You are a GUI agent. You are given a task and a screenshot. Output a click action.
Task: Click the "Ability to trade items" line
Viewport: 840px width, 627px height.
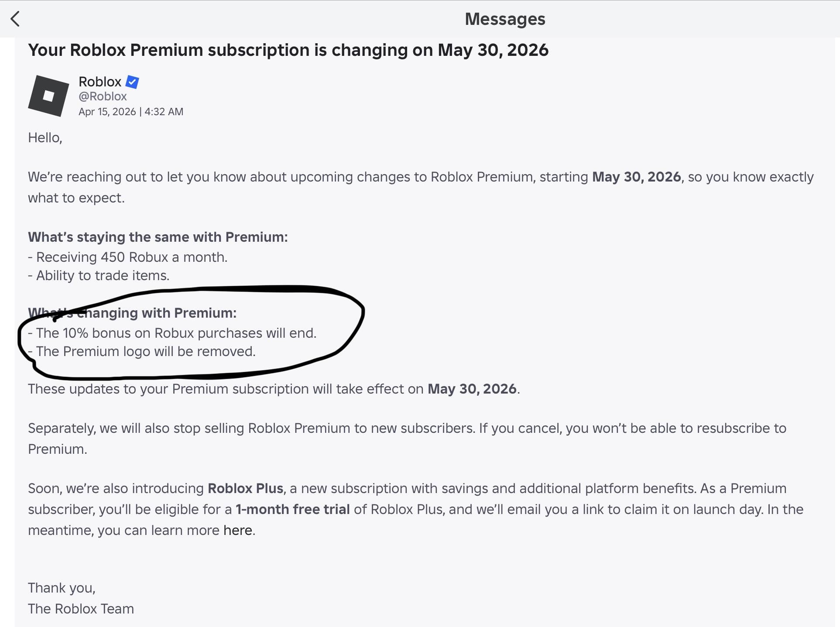99,275
